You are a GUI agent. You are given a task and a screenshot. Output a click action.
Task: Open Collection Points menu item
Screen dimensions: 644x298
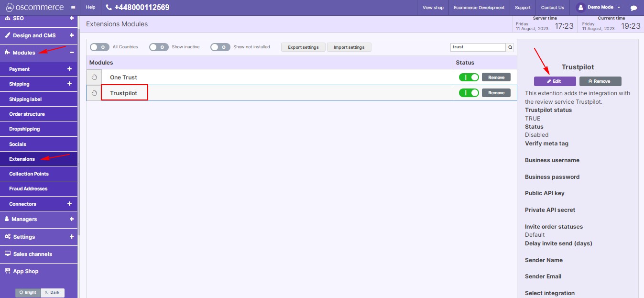pyautogui.click(x=38, y=174)
